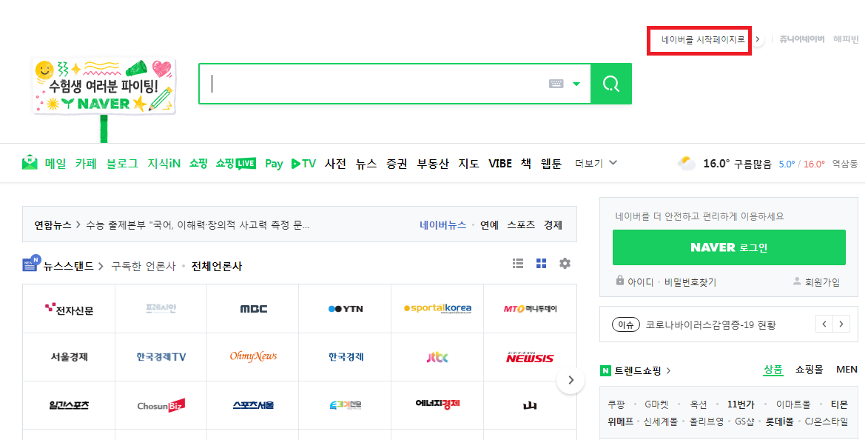Image resolution: width=868 pixels, height=440 pixels.
Task: Switch newsstand to grid view icon
Action: click(542, 263)
